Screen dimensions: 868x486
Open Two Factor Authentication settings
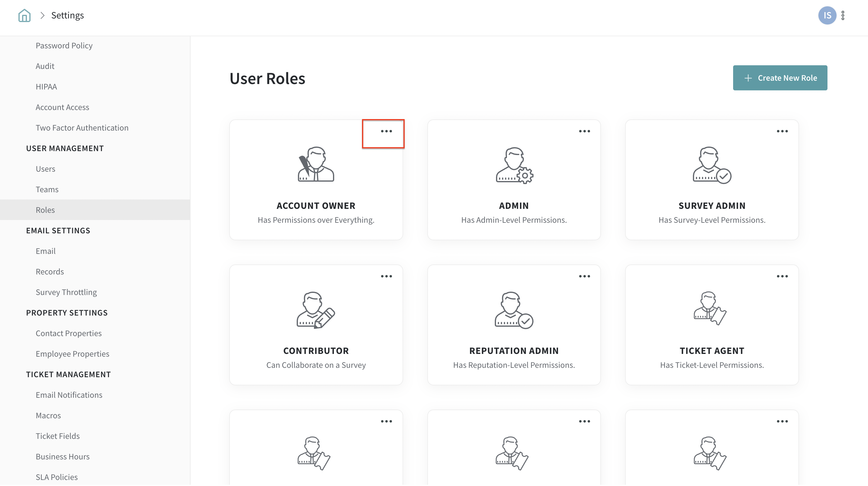tap(82, 128)
